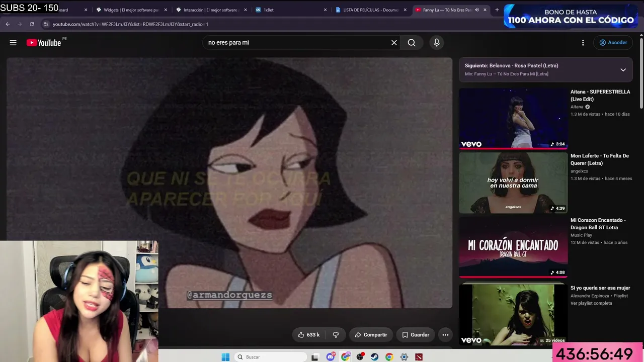Screen dimensions: 644x362
Task: Switch to the Widgets tab
Action: [131, 10]
